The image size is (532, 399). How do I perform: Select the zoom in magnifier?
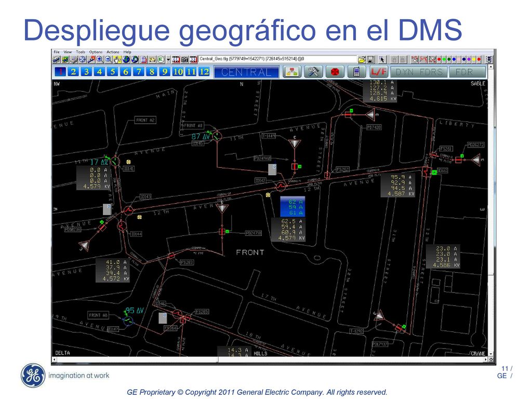[100, 60]
